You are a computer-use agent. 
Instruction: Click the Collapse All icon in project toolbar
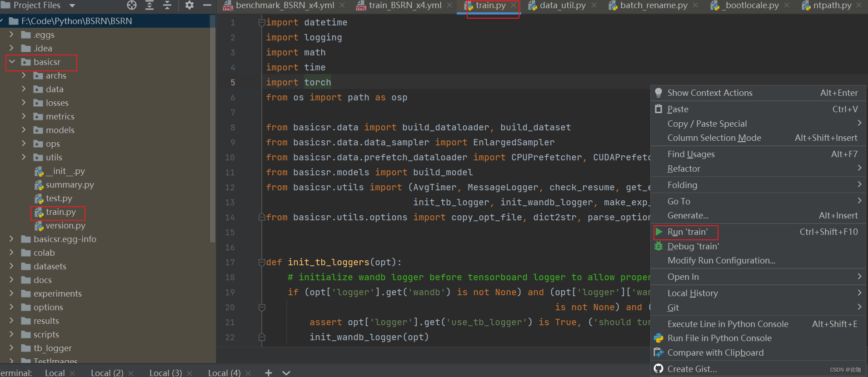pyautogui.click(x=167, y=5)
